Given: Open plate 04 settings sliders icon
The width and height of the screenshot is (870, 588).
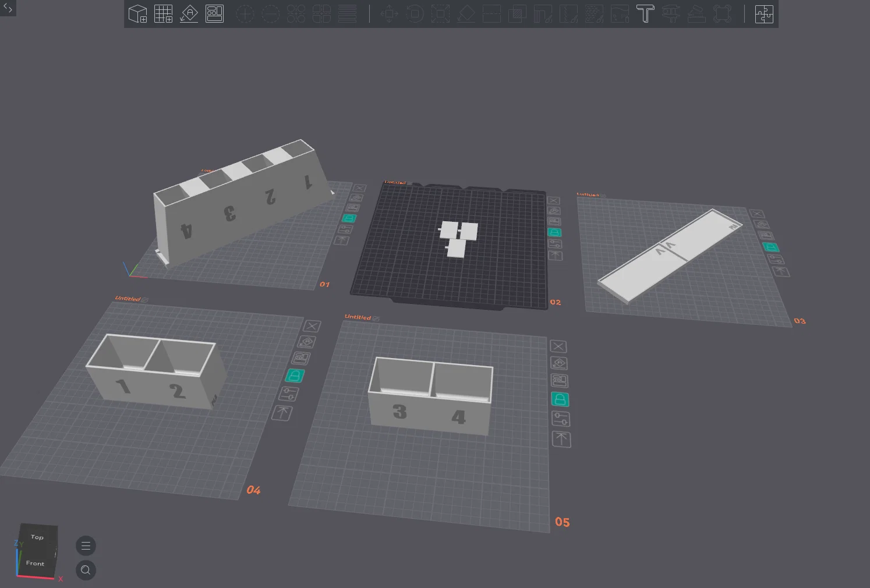Looking at the screenshot, I should [289, 394].
